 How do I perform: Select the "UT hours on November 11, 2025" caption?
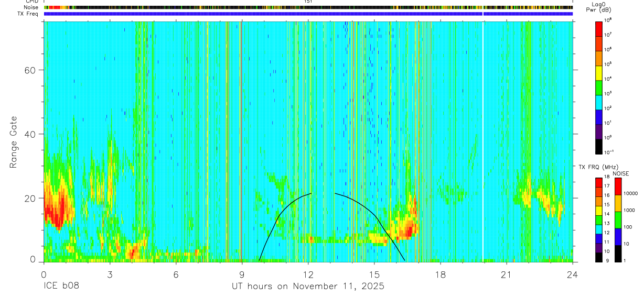(308, 287)
